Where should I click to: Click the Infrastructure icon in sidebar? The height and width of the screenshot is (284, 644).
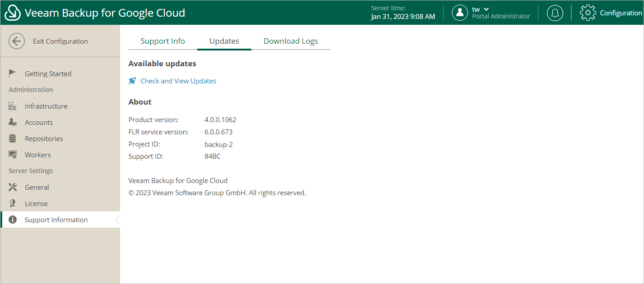(x=13, y=106)
